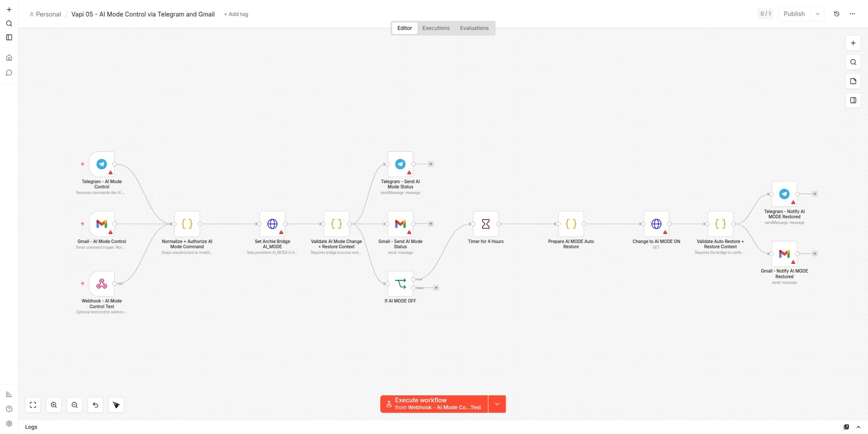Switch to the Executions tab
The width and height of the screenshot is (868, 434).
click(x=436, y=28)
